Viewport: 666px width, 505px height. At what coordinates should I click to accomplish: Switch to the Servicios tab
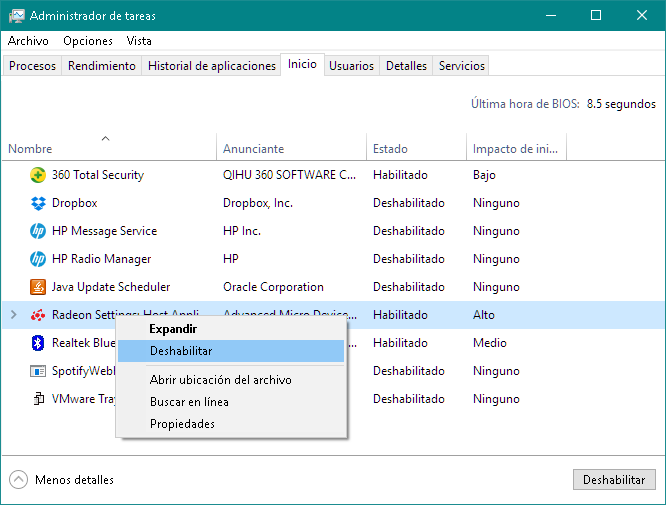click(461, 66)
